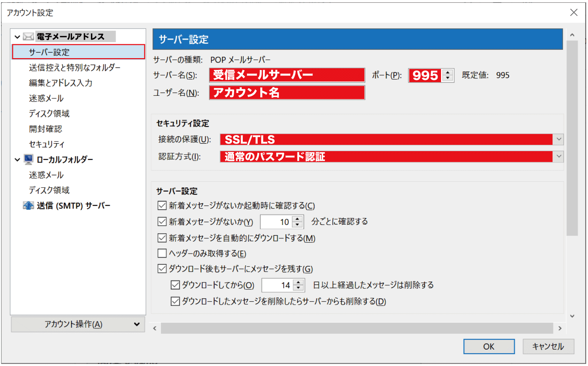Click the ユーザー名 input field

click(287, 93)
